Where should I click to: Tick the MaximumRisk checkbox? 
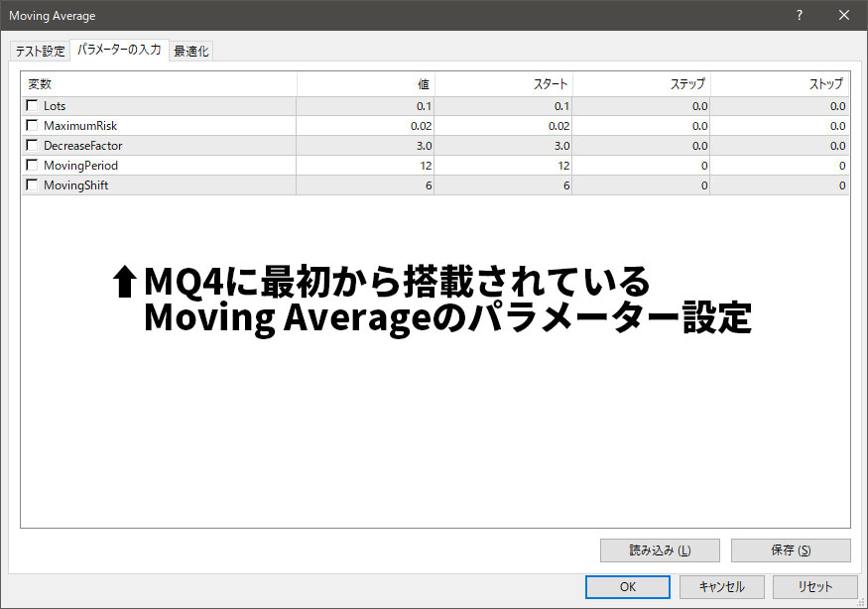33,126
